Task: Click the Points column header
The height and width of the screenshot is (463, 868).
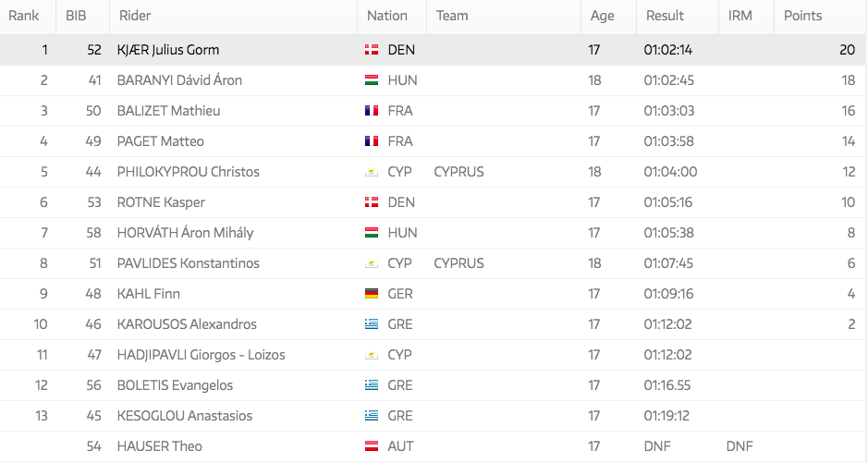Action: 802,16
